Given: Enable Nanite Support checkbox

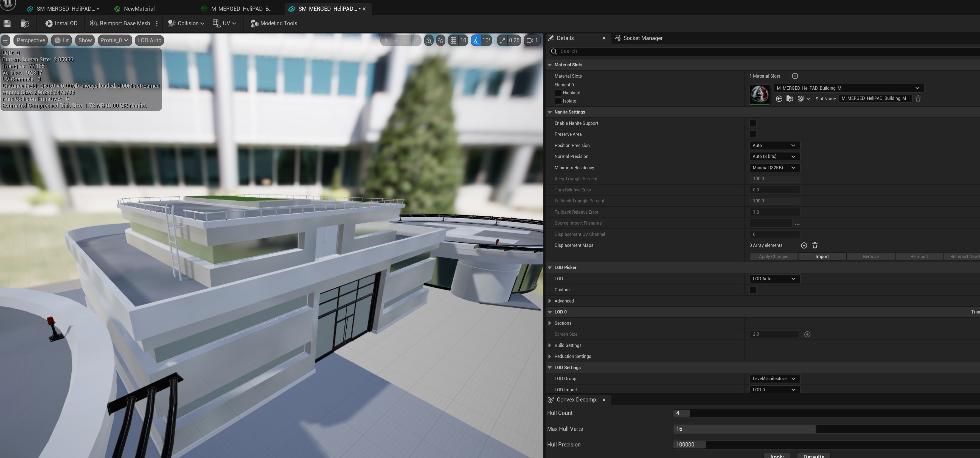Looking at the screenshot, I should tap(753, 123).
